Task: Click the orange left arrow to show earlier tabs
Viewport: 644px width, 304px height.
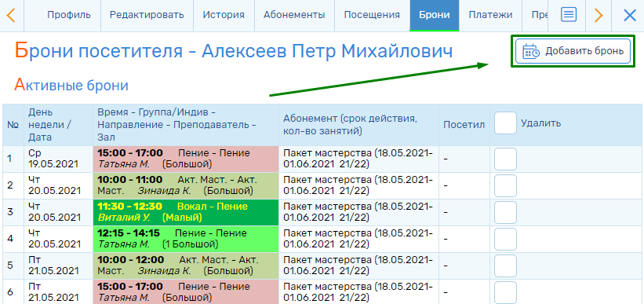Action: pos(11,16)
